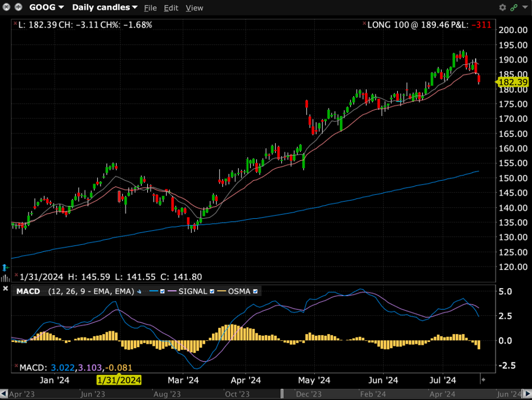The image size is (532, 400).
Task: Expand the top-right window options arrow
Action: point(525,7)
